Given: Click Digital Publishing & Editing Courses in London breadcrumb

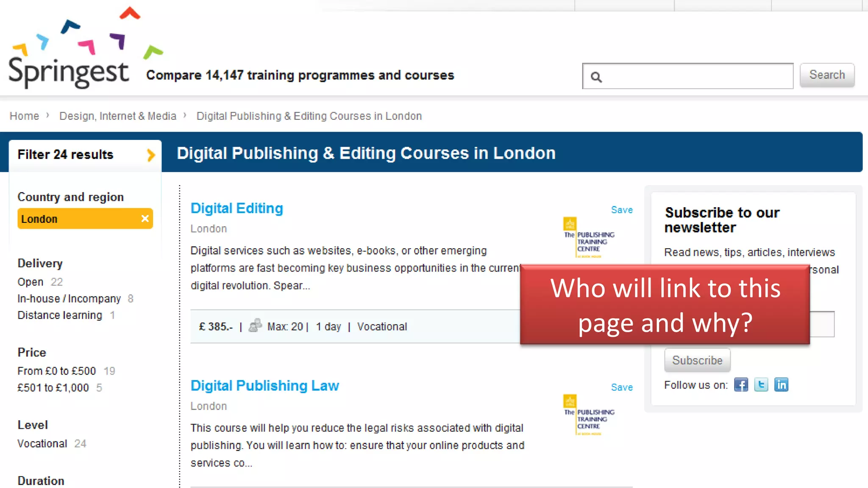Looking at the screenshot, I should [x=309, y=116].
